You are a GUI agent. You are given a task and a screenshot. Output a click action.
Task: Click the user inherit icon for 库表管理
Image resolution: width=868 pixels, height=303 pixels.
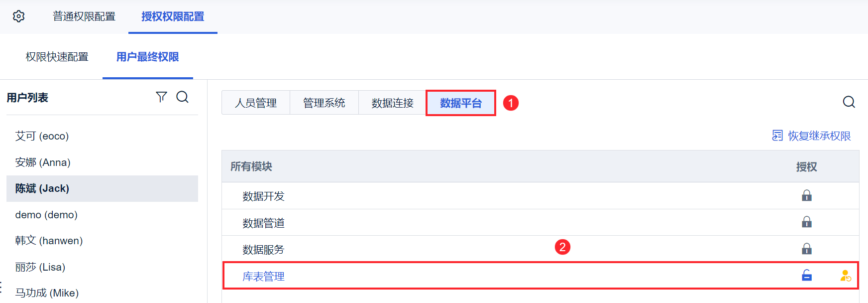pos(845,276)
